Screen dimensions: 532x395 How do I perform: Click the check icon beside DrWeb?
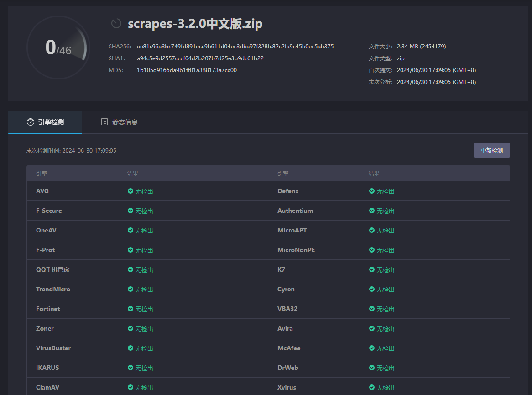pos(372,368)
